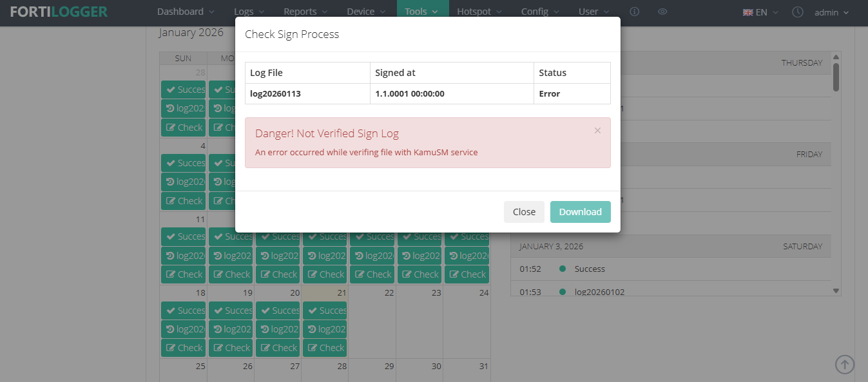Viewport: 868px width, 382px height.
Task: Open the Hotspot menu
Action: [480, 12]
